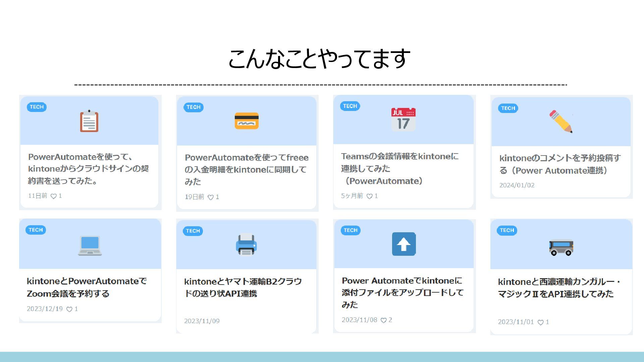The width and height of the screenshot is (644, 362).
Task: Open article syncing freee入金明細 to kintone
Action: click(247, 170)
